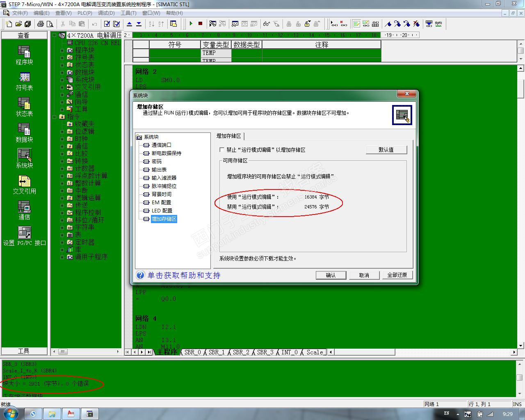
Task: Switch to the 主程序 editor tab
Action: click(x=167, y=352)
